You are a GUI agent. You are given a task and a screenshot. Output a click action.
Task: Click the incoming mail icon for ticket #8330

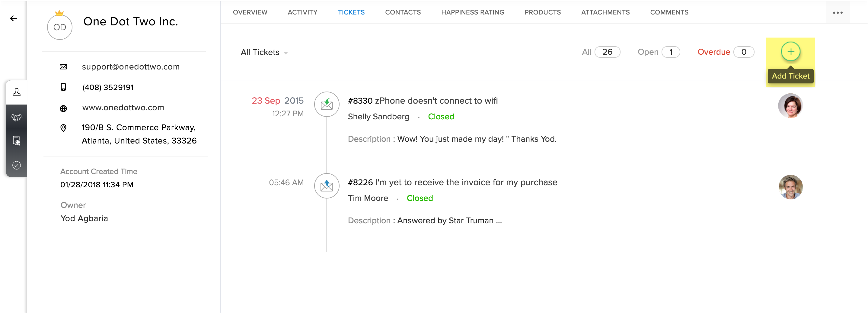click(327, 105)
